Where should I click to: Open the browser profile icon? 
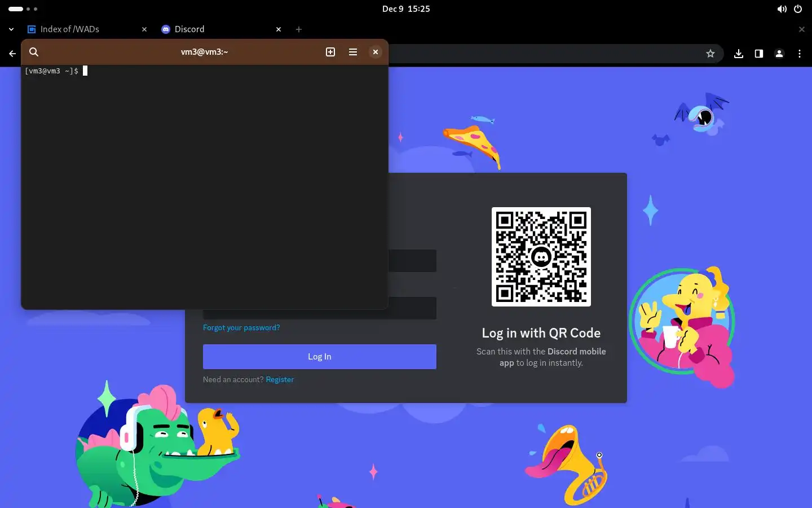(779, 54)
